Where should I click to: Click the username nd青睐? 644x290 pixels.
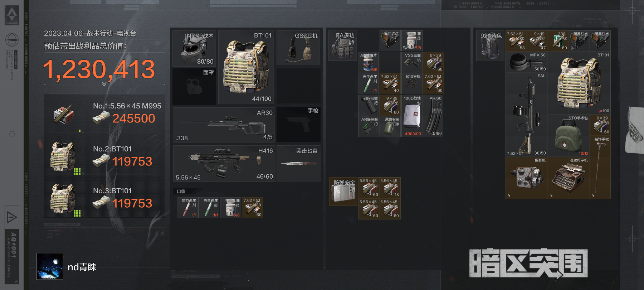coord(82,267)
